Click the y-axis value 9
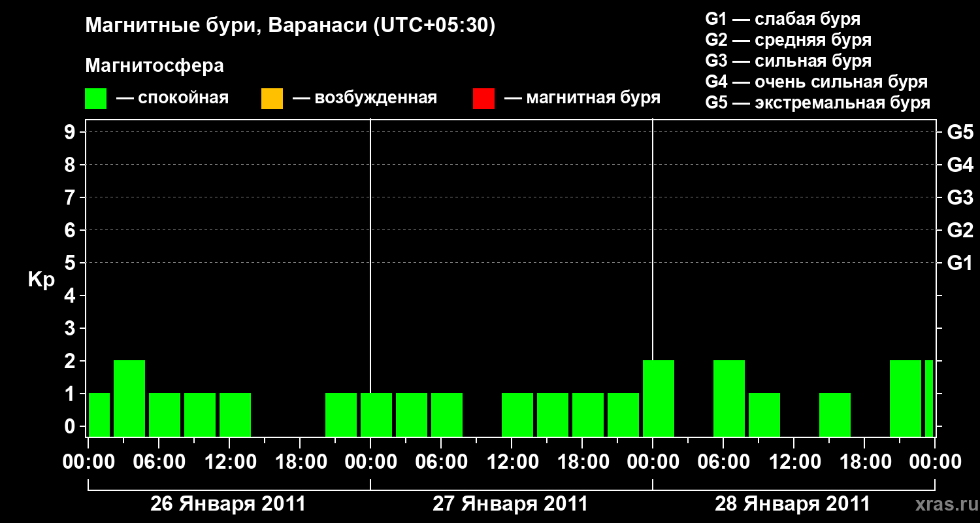Screen dimensions: 980x523 coord(71,132)
